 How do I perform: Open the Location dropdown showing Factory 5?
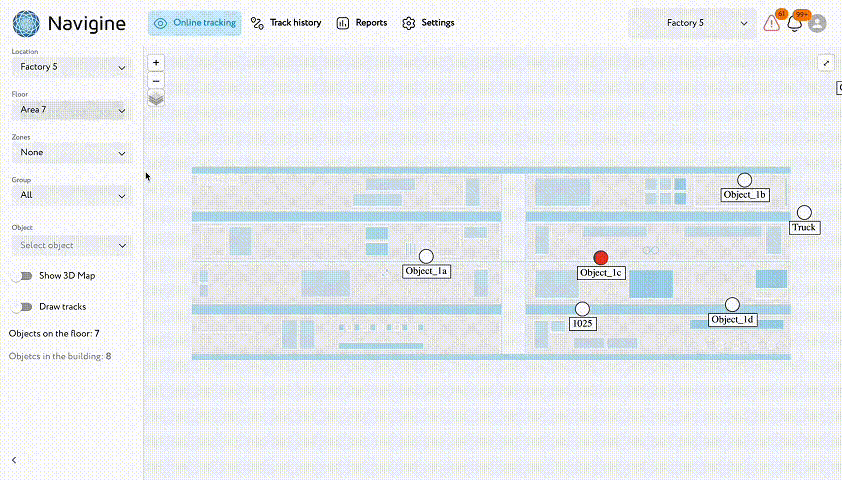[70, 67]
